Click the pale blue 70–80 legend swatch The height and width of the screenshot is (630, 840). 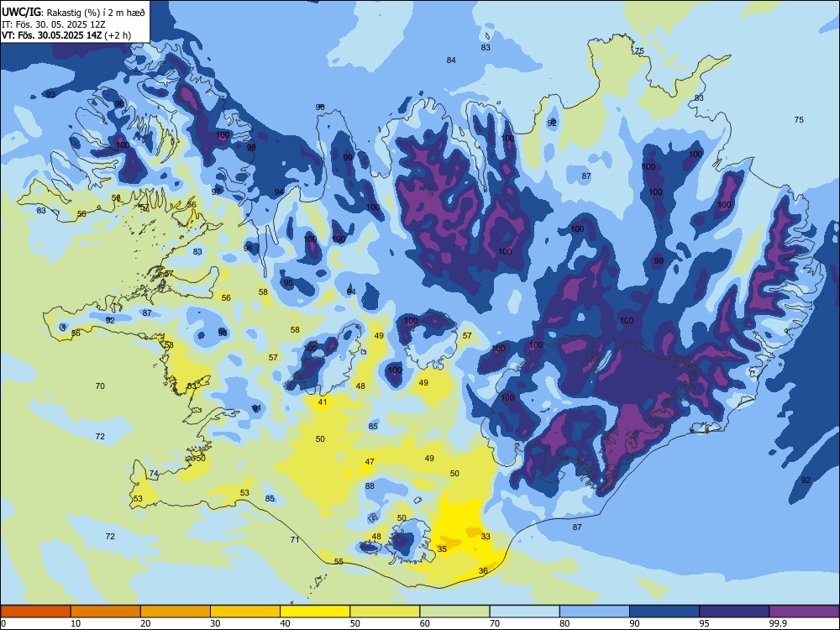(524, 612)
